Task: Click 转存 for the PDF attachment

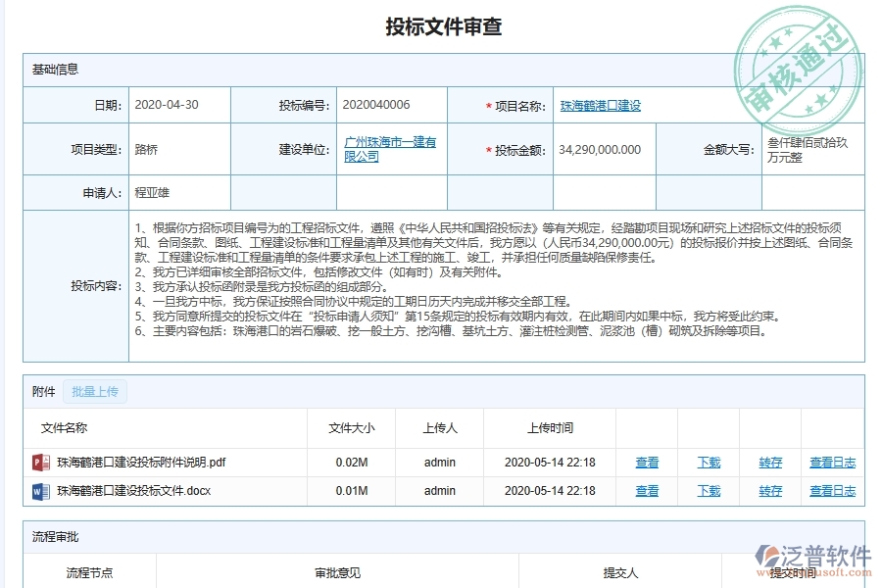Action: coord(769,462)
